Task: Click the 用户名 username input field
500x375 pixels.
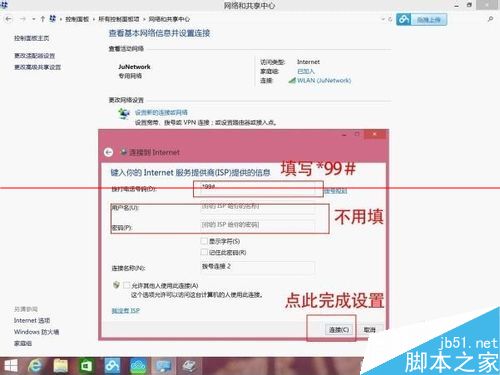Action: tap(257, 207)
